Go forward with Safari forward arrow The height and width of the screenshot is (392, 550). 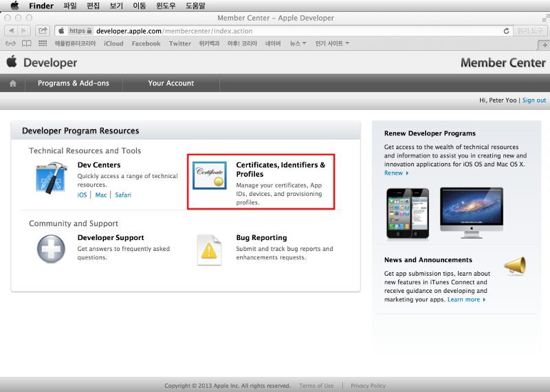(x=24, y=30)
